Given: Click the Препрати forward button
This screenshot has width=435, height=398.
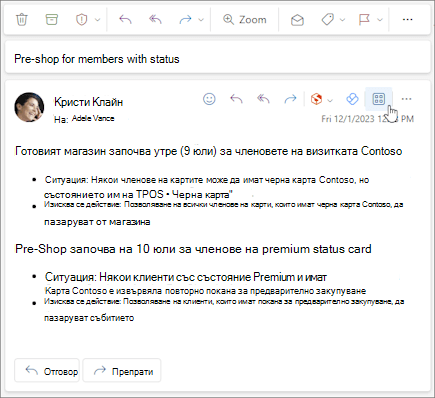Looking at the screenshot, I should click(122, 370).
